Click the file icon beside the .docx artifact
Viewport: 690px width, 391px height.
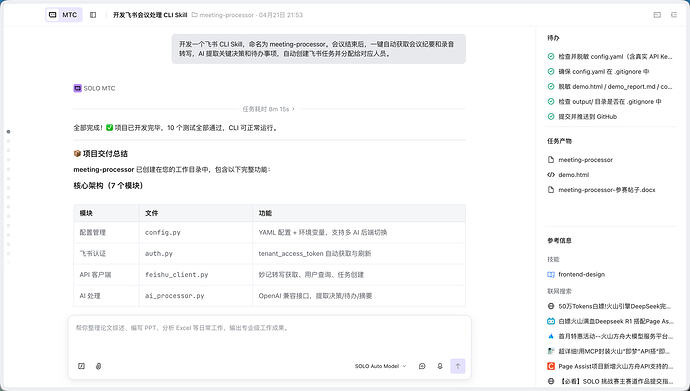[x=551, y=190]
